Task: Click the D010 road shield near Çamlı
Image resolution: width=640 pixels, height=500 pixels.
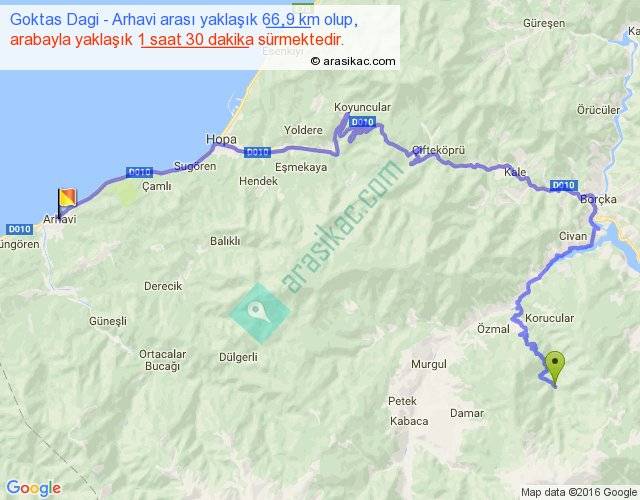Action: pos(139,172)
